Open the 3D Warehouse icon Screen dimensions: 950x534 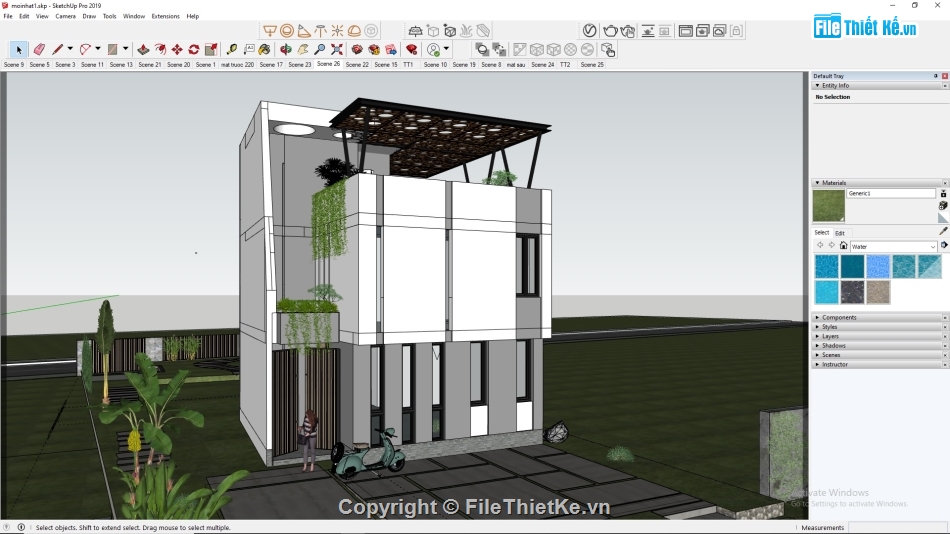pyautogui.click(x=357, y=49)
